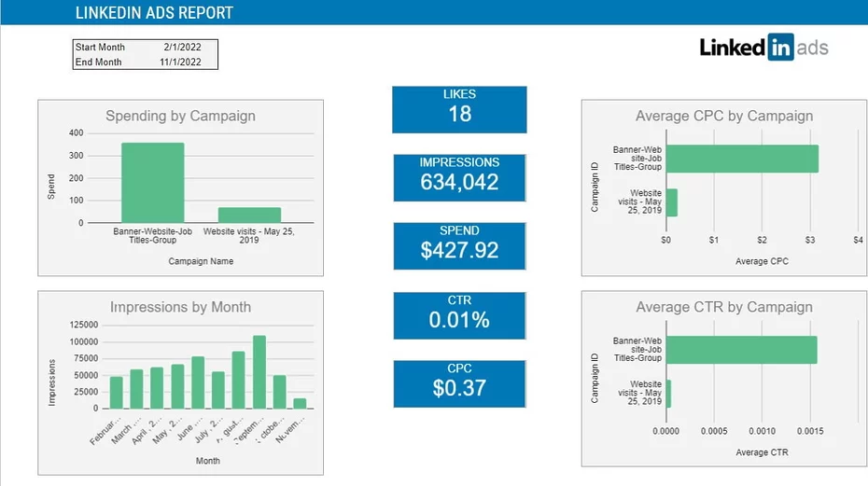Click the Average CTR axis label
The width and height of the screenshot is (868, 486).
coord(762,452)
